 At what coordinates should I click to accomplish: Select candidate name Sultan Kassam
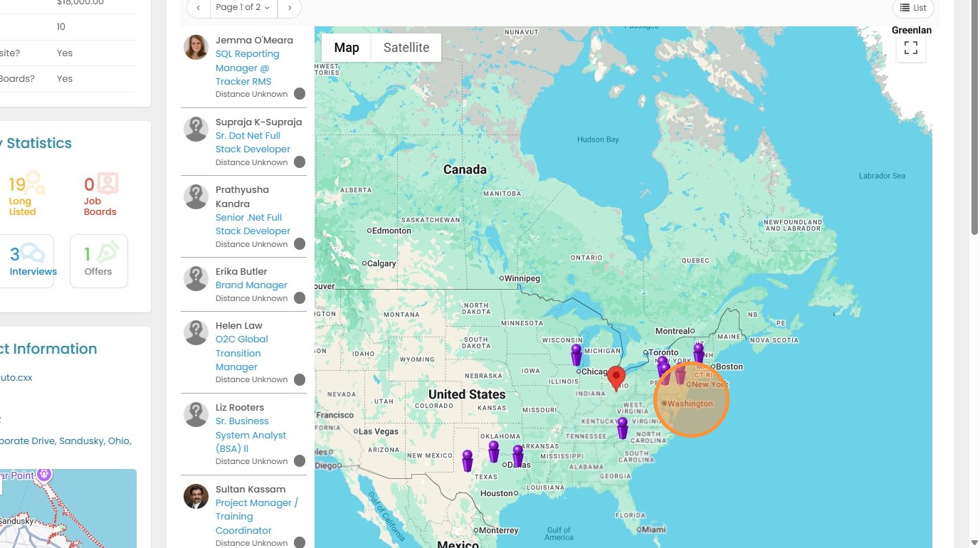251,490
